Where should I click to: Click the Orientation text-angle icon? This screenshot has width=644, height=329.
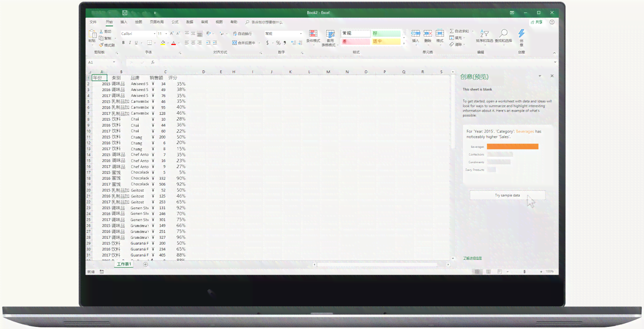(x=209, y=33)
